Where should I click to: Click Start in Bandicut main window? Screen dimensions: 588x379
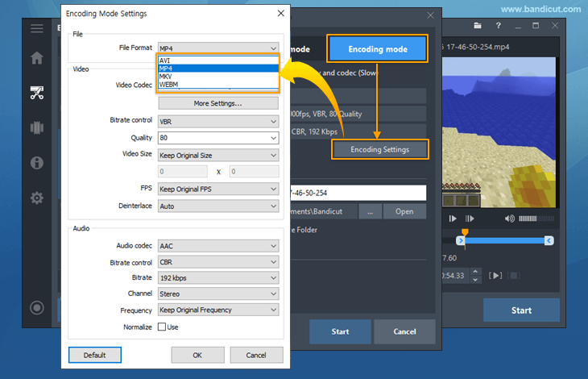(x=521, y=310)
